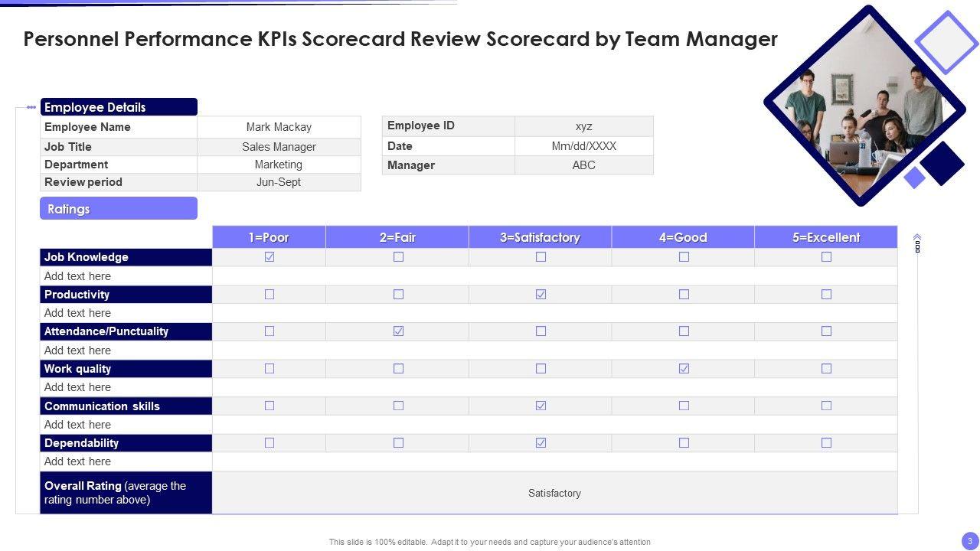The width and height of the screenshot is (980, 551).
Task: Select the Employee Details header tab
Action: pos(119,107)
